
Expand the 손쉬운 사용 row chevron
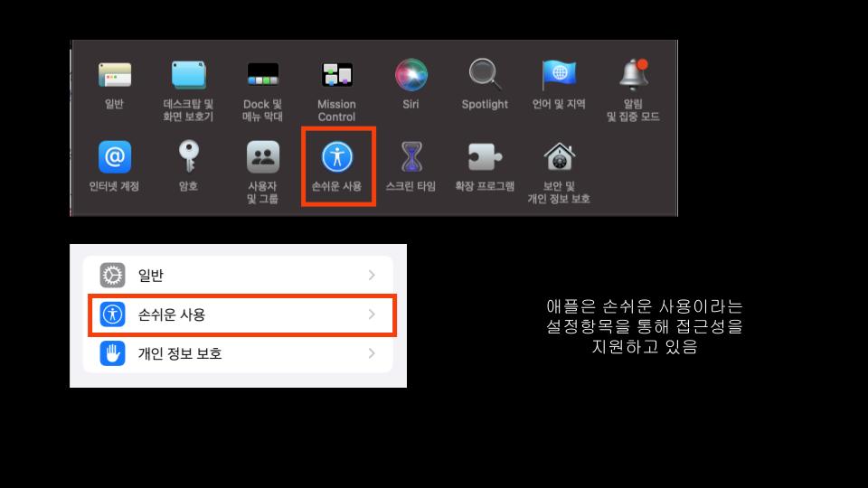pyautogui.click(x=372, y=314)
